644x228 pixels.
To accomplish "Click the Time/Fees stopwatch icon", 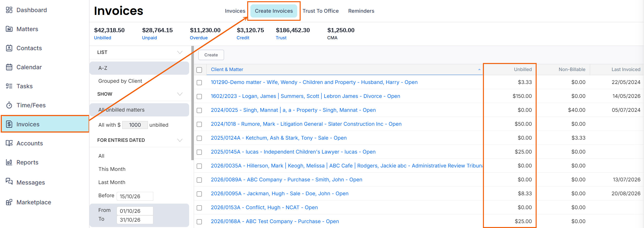I will 9,105.
